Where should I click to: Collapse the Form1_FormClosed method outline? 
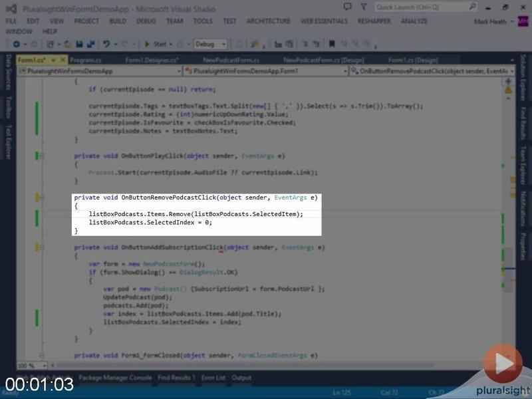tap(42, 356)
